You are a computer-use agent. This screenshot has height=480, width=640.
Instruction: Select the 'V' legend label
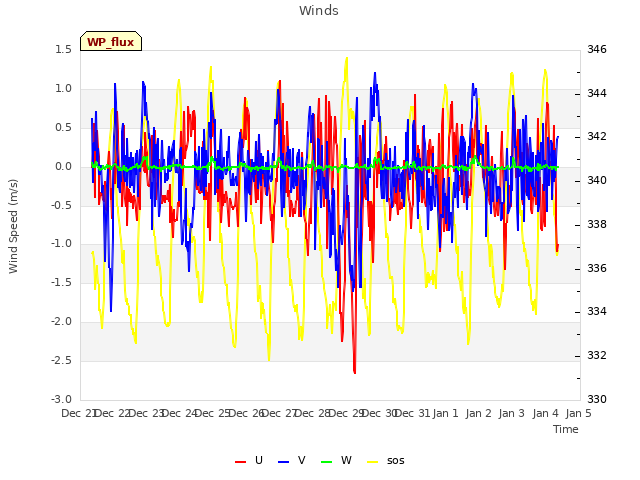coord(302,460)
